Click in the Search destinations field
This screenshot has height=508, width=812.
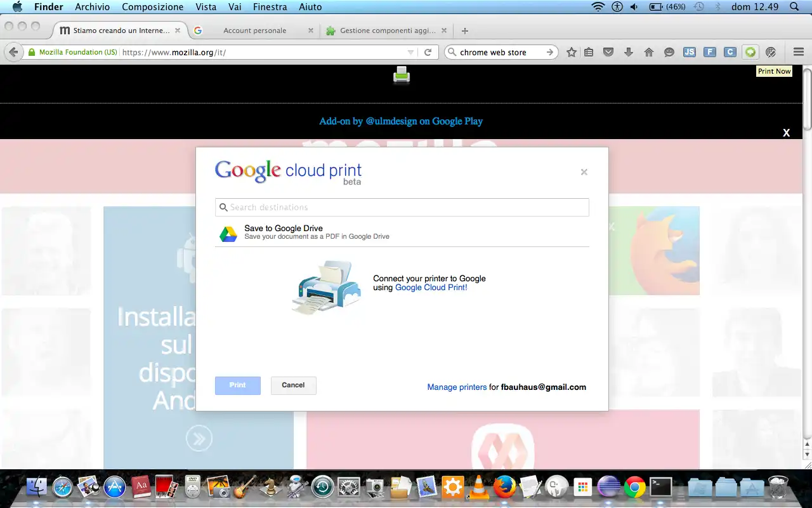pos(402,207)
